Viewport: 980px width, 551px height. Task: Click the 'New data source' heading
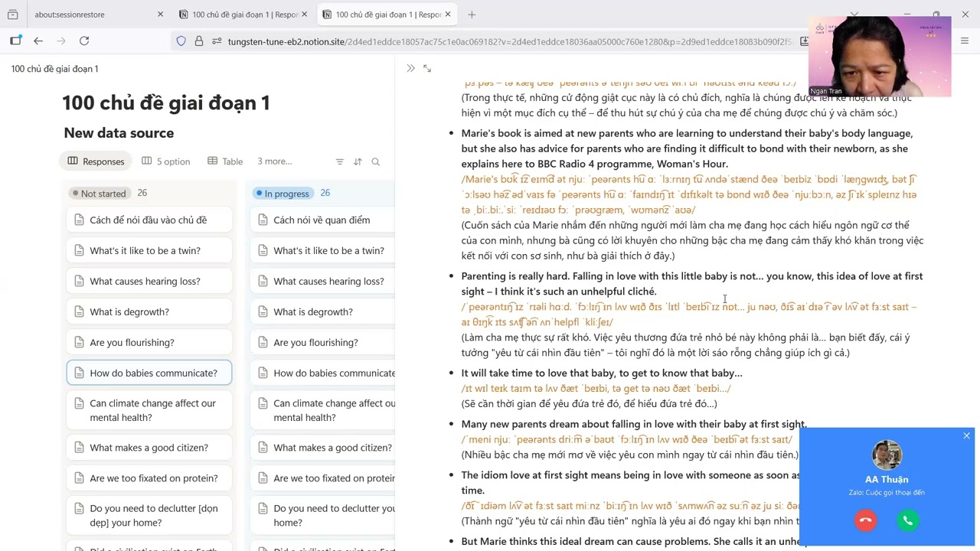click(119, 133)
